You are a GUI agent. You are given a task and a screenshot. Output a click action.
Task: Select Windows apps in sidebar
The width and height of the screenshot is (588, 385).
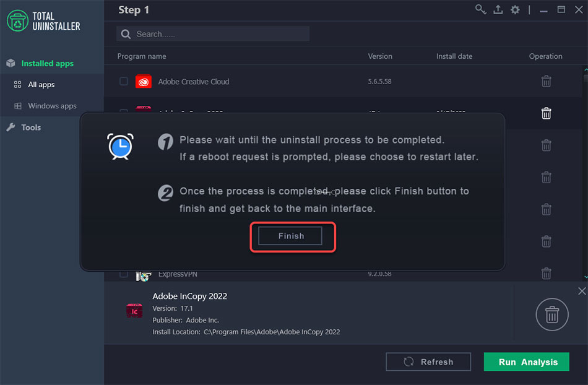pyautogui.click(x=52, y=106)
